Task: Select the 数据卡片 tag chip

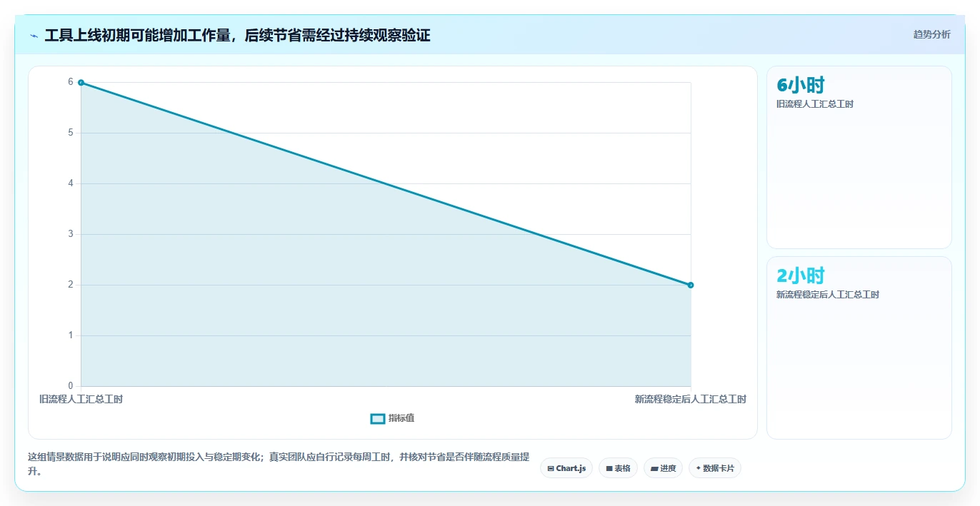Action: click(x=715, y=468)
